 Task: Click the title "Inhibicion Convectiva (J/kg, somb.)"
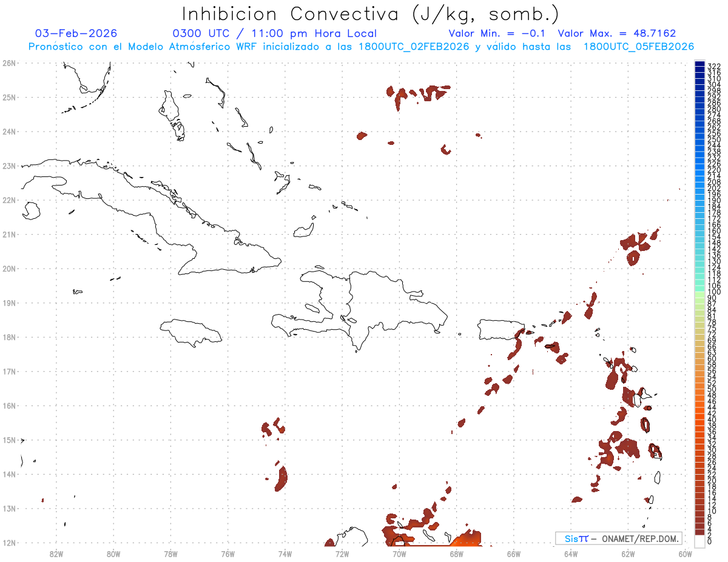(371, 14)
